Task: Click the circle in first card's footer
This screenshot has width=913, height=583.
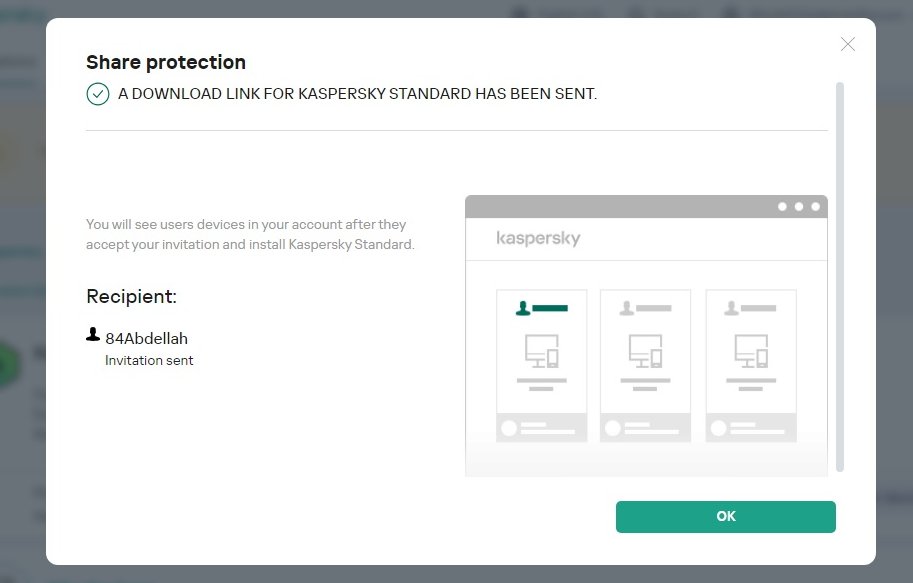Action: pos(509,428)
